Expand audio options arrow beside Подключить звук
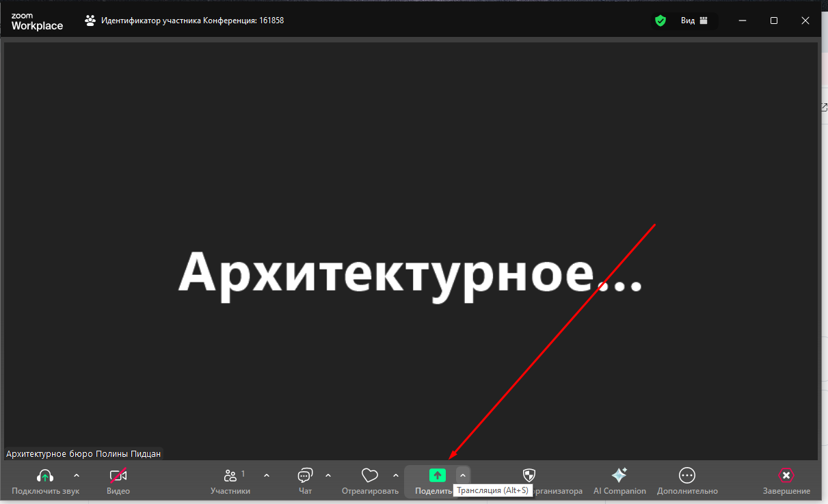 pyautogui.click(x=76, y=475)
